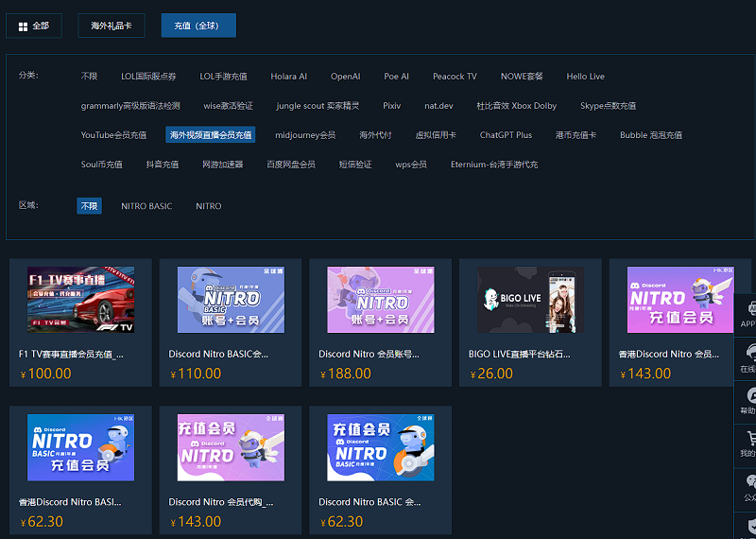Switch to 海外礼品卡 tab
This screenshot has width=756, height=539.
point(112,26)
